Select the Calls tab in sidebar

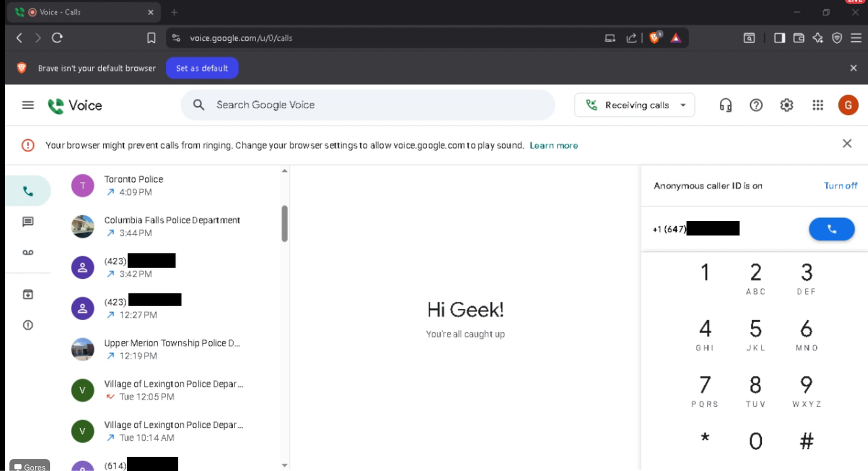28,191
